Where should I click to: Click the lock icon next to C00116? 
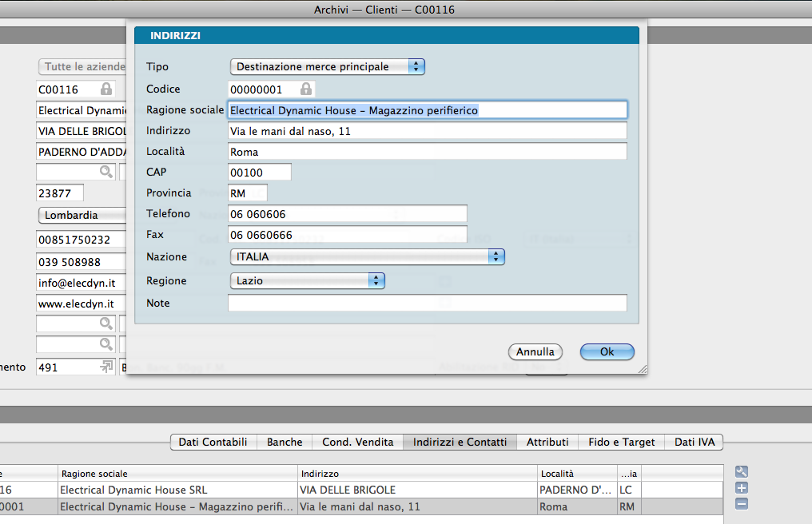(106, 89)
